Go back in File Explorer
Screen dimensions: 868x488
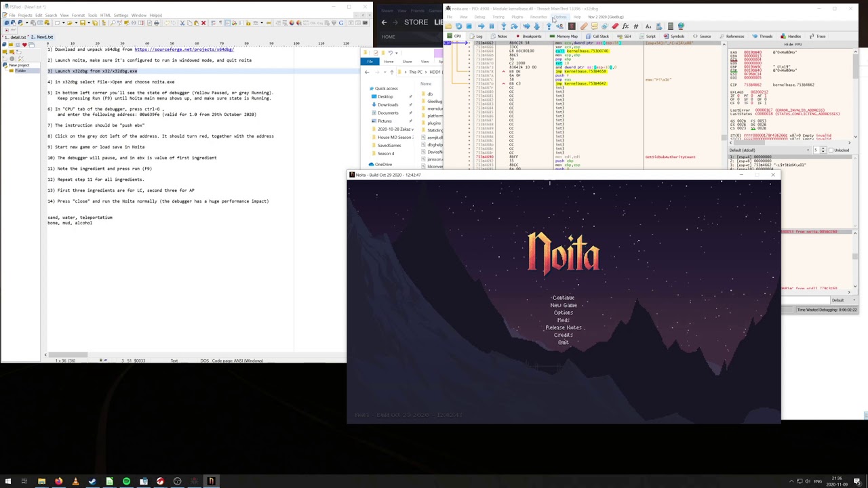pos(367,72)
